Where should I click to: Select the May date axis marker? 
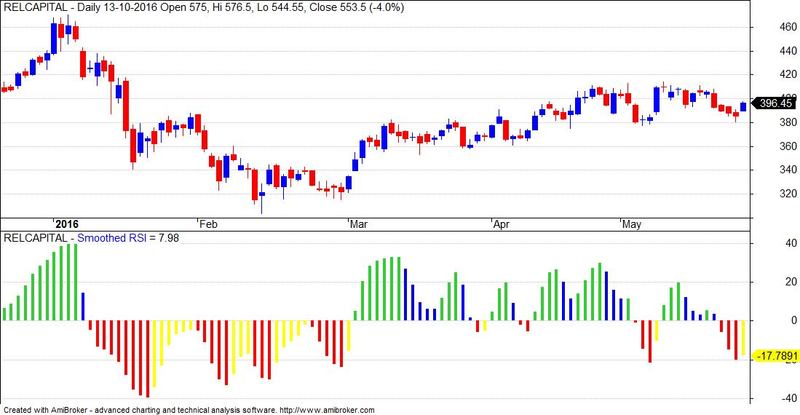click(x=632, y=224)
